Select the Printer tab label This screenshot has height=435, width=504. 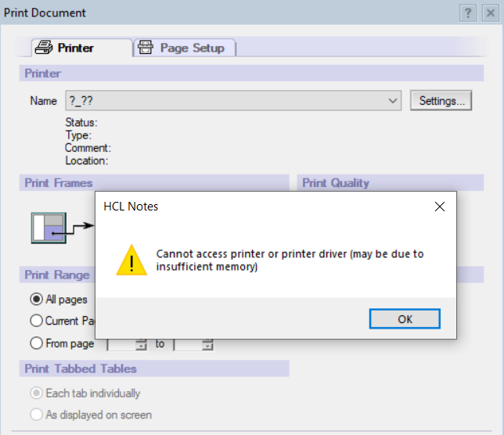(75, 48)
